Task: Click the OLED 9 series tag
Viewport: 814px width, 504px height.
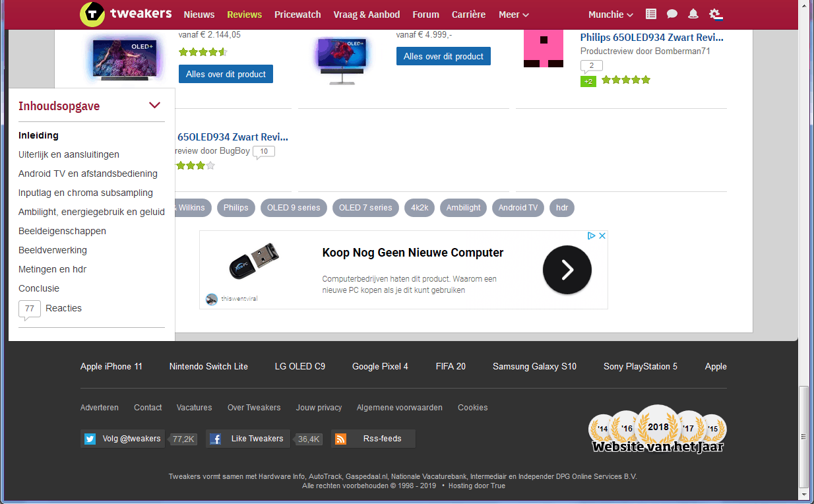Action: (294, 208)
